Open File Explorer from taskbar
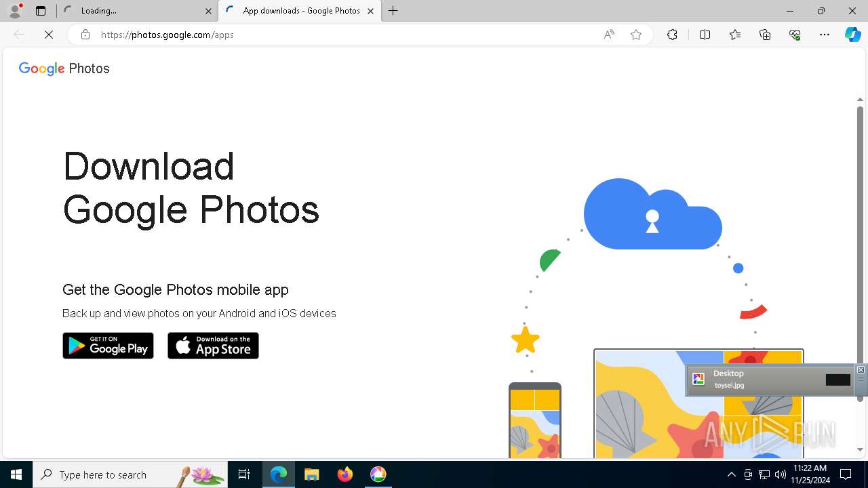The width and height of the screenshot is (868, 488). tap(311, 474)
